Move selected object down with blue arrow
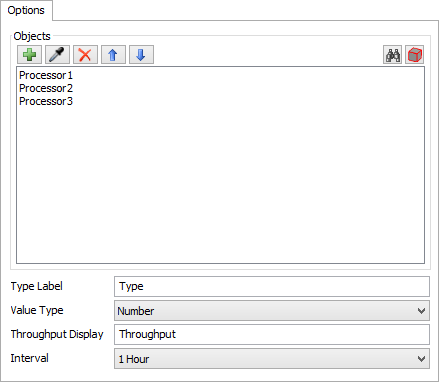439x382 pixels. 141,55
